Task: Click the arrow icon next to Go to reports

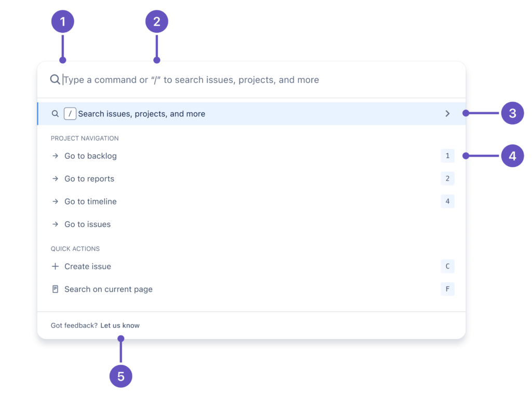Action: (x=56, y=179)
